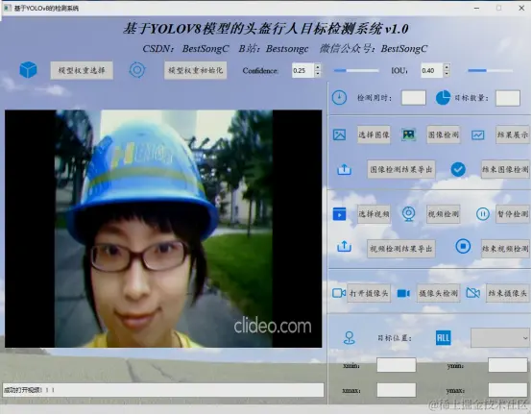Click the 模型权重初始化 button
The height and width of the screenshot is (415, 532).
[x=196, y=70]
